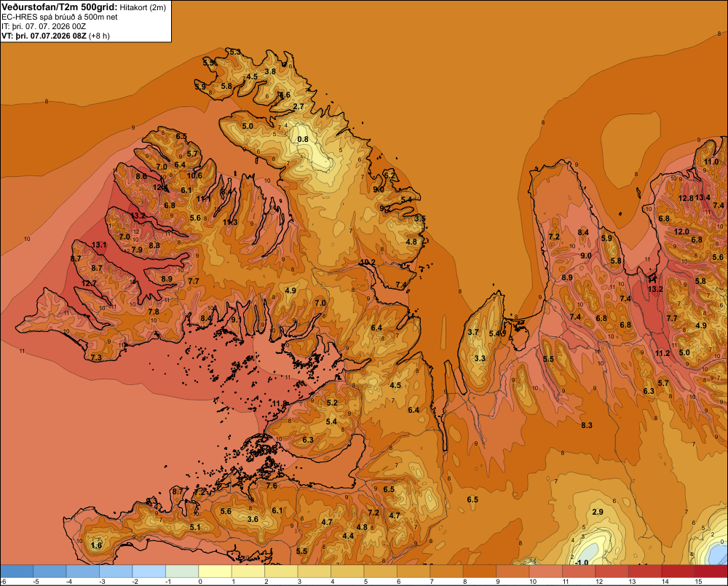Click the pale green swatch between -1 and 0
The width and height of the screenshot is (728, 586).
(x=181, y=571)
